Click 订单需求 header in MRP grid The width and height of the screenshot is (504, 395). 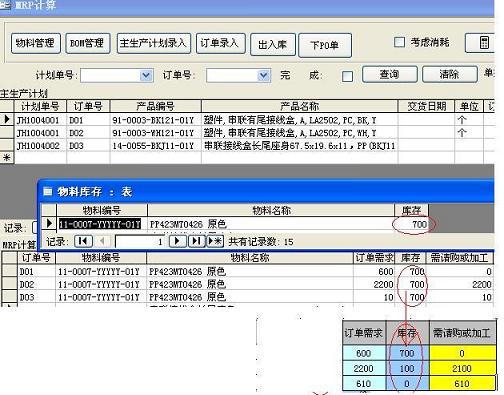pos(374,258)
